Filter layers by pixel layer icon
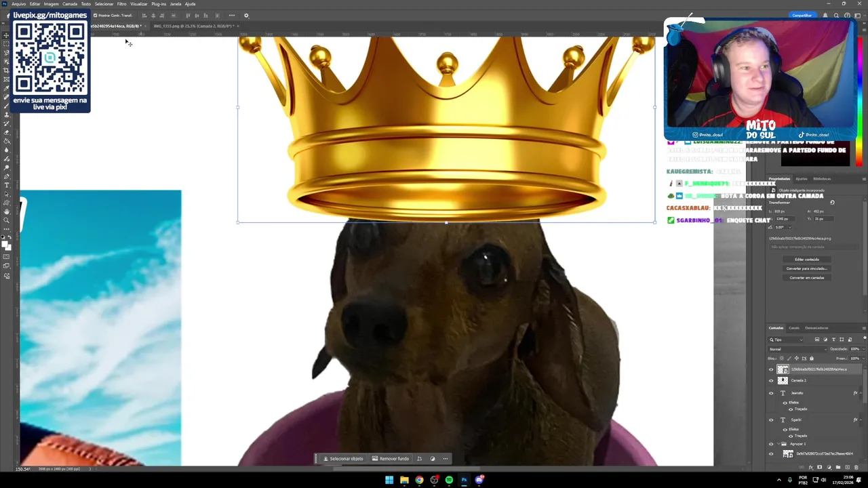The width and height of the screenshot is (868, 488). (x=816, y=340)
